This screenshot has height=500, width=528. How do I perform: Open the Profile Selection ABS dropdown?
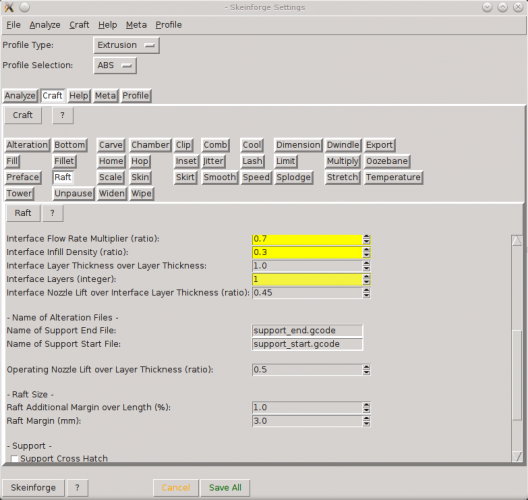[x=115, y=65]
